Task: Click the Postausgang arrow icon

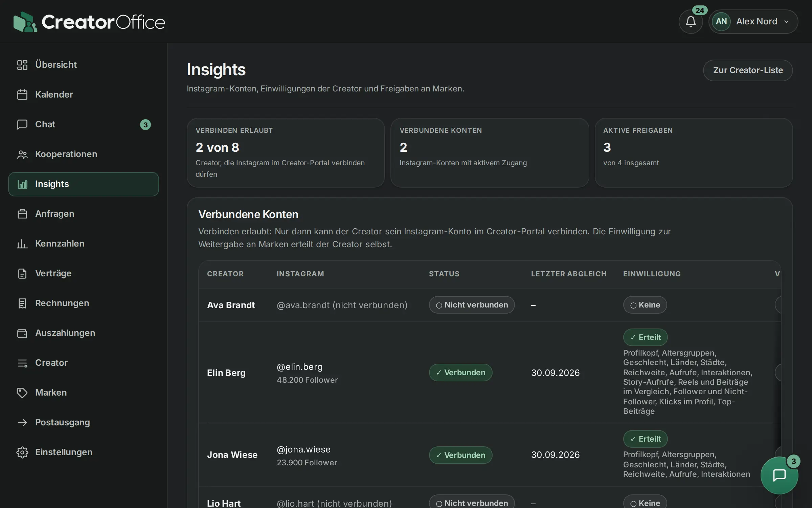Action: (22, 422)
